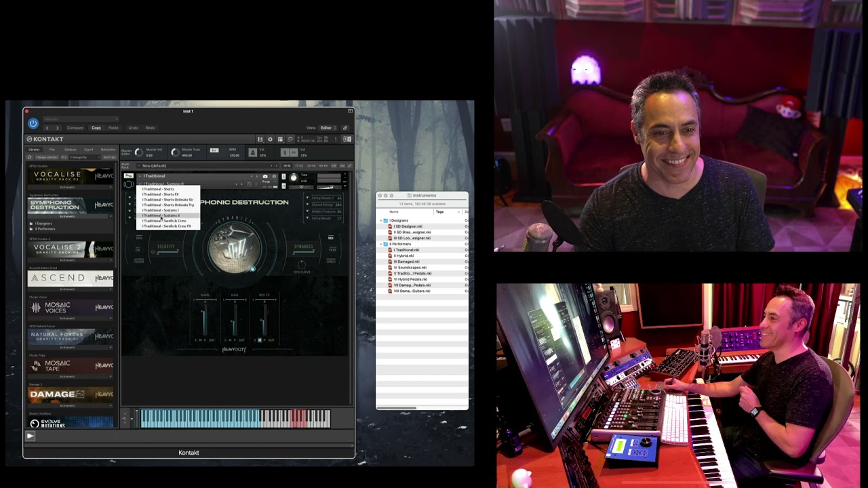Switch to the Automation tab
The height and width of the screenshot is (488, 868).
[108, 150]
